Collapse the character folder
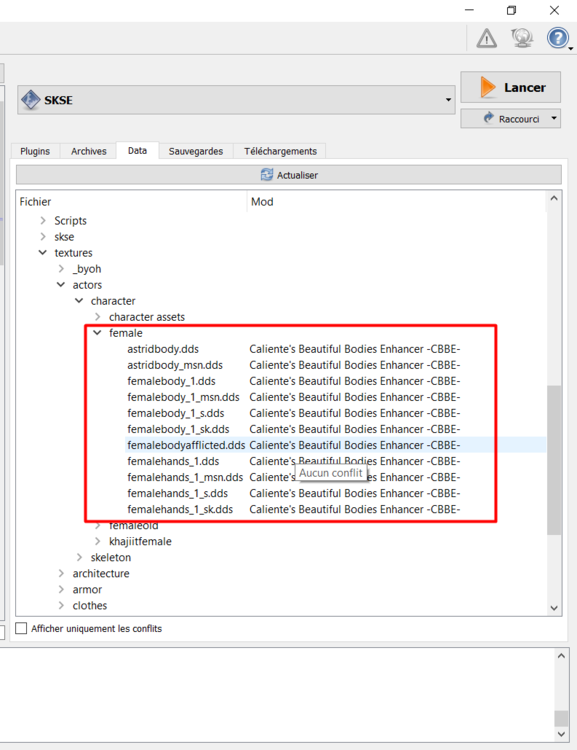577x750 pixels. [x=79, y=301]
